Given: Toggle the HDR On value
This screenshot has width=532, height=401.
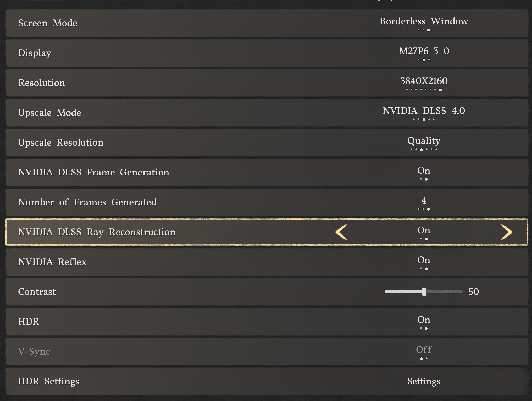Looking at the screenshot, I should (424, 320).
